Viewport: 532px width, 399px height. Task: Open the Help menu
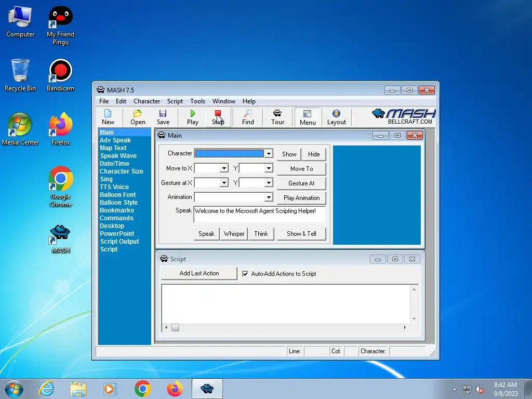tap(249, 101)
